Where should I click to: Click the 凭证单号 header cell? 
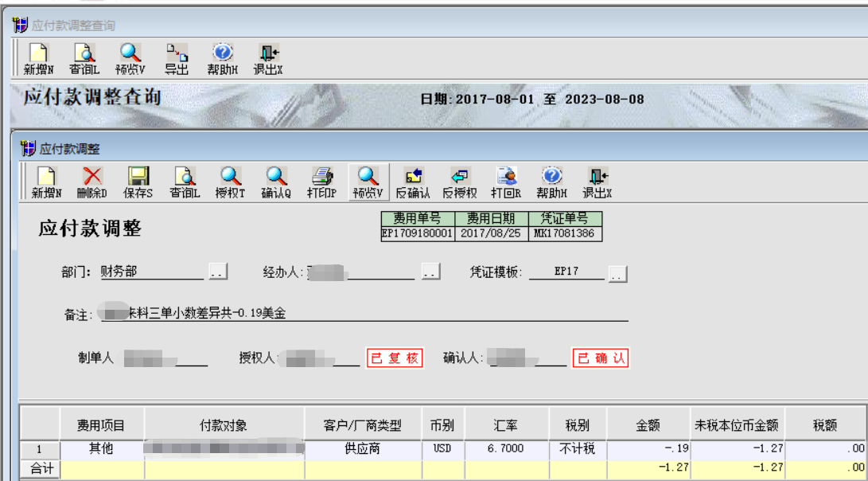tap(565, 219)
